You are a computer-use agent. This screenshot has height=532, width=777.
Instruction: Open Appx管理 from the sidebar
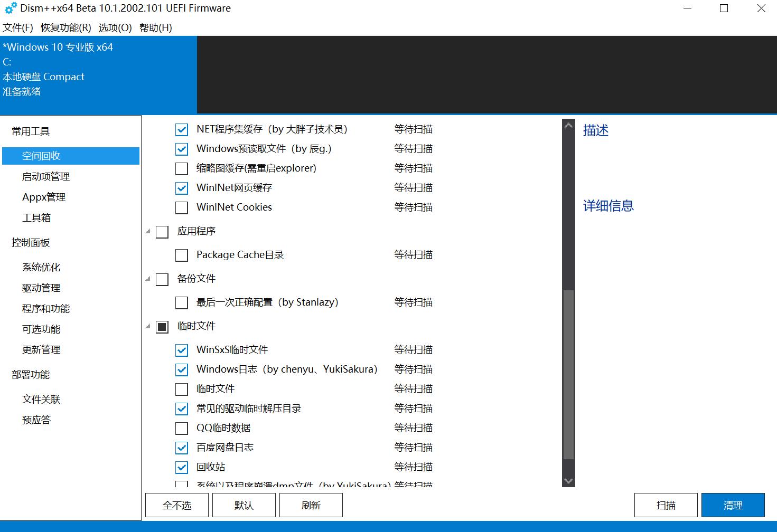point(43,197)
